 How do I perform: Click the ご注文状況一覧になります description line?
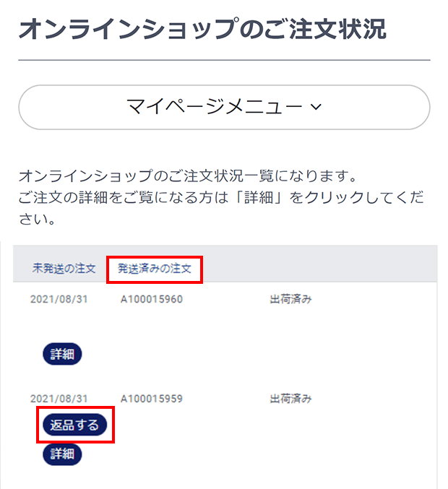click(187, 176)
